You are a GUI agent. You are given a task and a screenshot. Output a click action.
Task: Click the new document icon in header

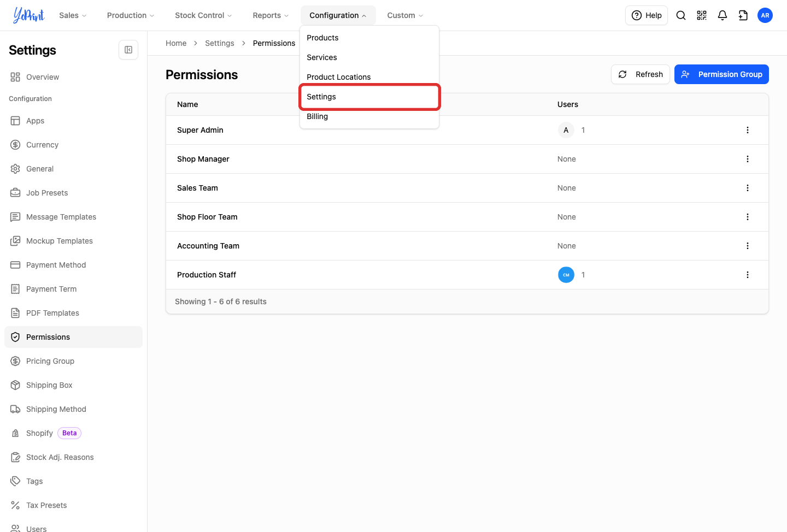click(743, 15)
